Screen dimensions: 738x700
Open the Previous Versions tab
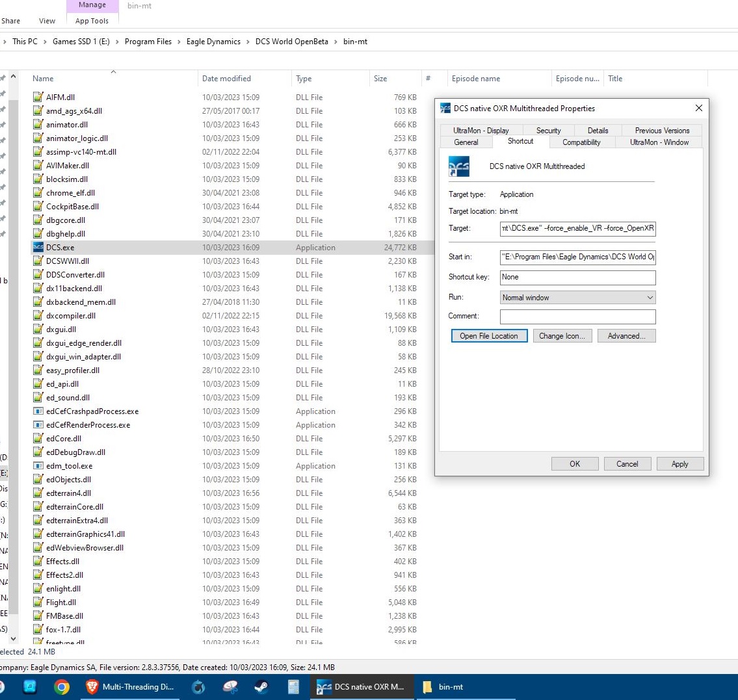[662, 131]
